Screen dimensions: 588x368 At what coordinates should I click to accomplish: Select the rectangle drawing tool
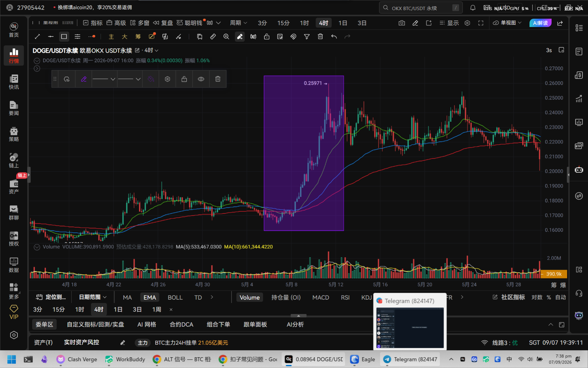click(x=64, y=36)
